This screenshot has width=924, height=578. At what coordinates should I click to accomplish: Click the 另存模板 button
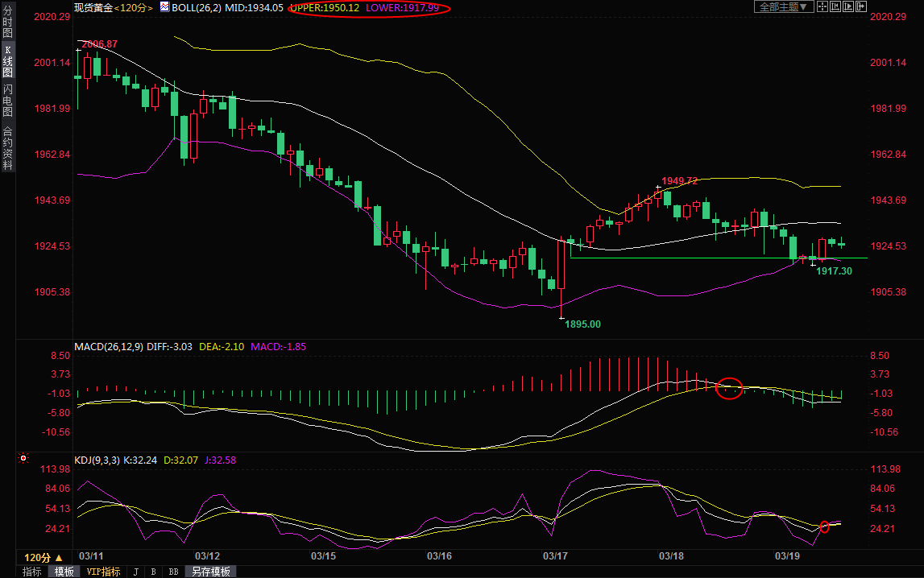(210, 572)
